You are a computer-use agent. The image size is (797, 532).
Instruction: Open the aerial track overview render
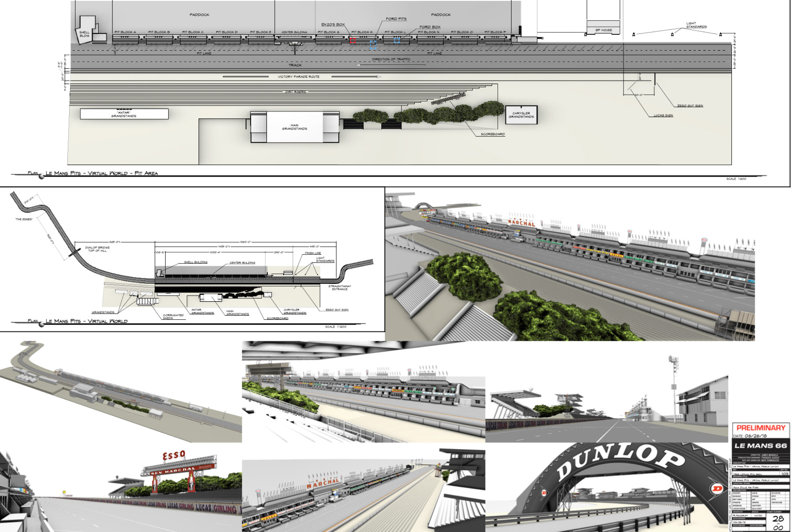[121, 392]
